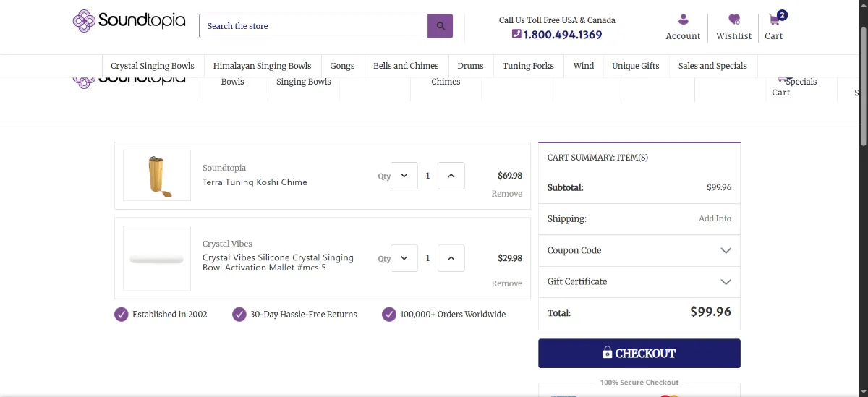Click the CHECKOUT button

point(639,353)
